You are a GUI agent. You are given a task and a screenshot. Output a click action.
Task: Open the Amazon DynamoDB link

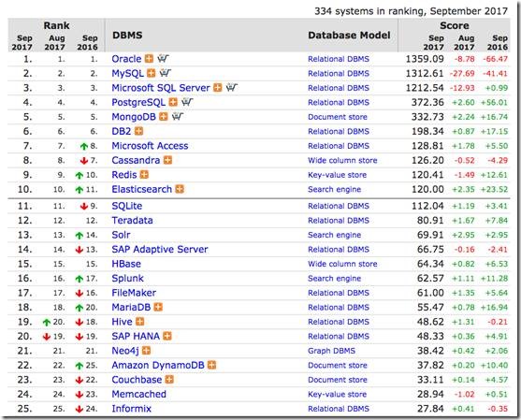158,365
